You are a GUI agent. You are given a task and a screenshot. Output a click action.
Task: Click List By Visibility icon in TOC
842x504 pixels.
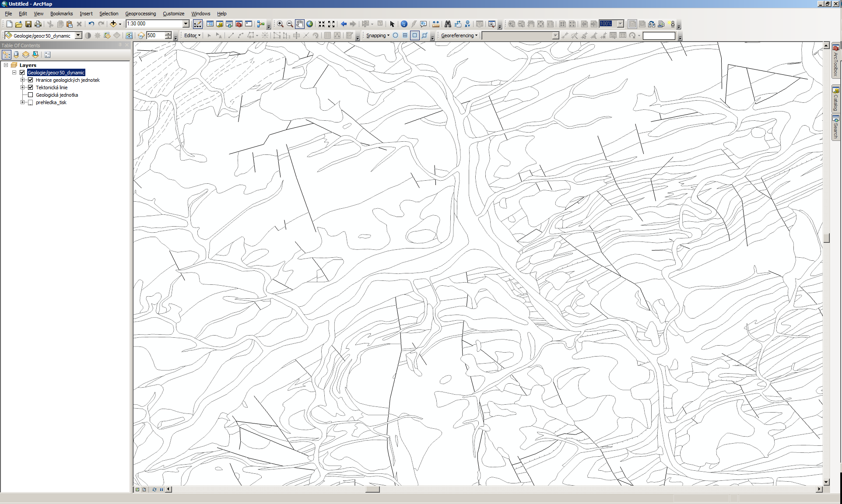(x=26, y=55)
